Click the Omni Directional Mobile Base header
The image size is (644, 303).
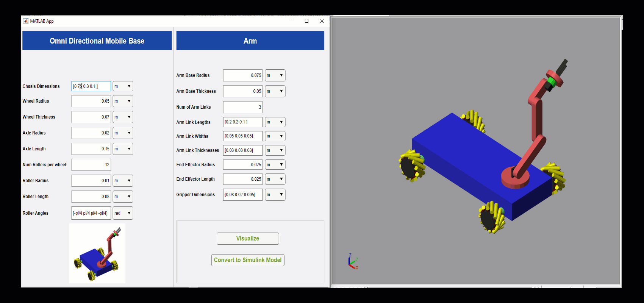tap(97, 41)
